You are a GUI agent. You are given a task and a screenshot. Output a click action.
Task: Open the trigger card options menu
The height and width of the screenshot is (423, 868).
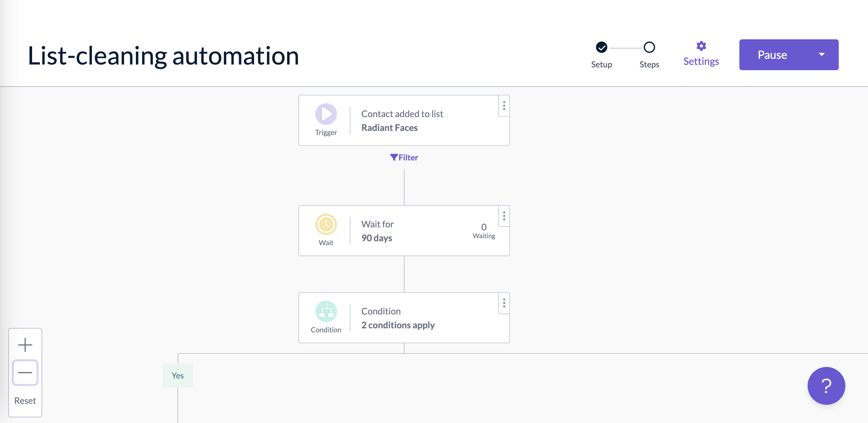pos(504,106)
